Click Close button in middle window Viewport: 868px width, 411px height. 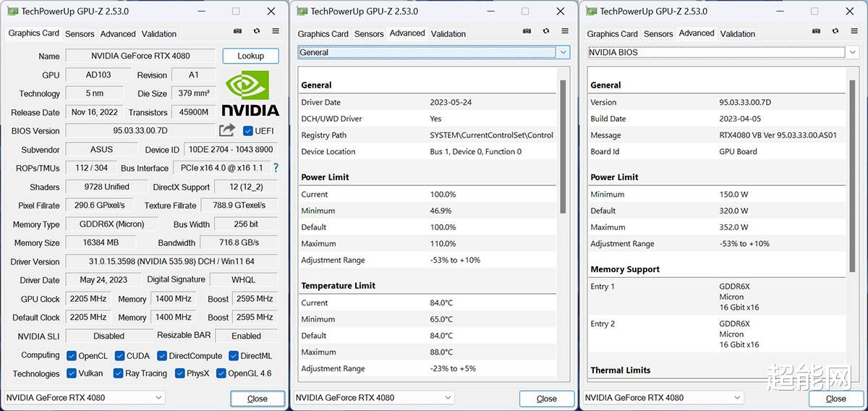[x=547, y=399]
